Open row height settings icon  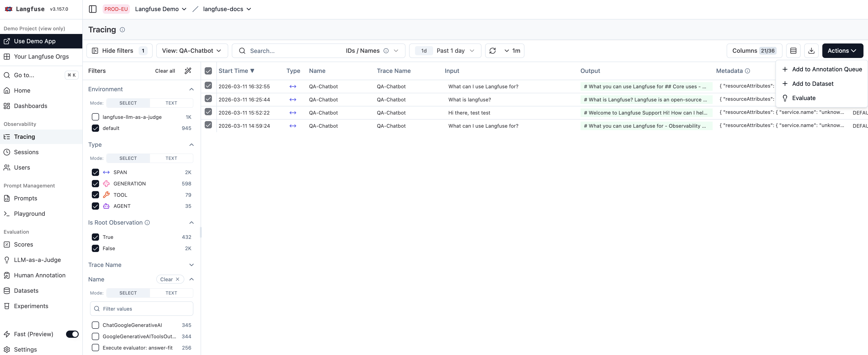(793, 51)
